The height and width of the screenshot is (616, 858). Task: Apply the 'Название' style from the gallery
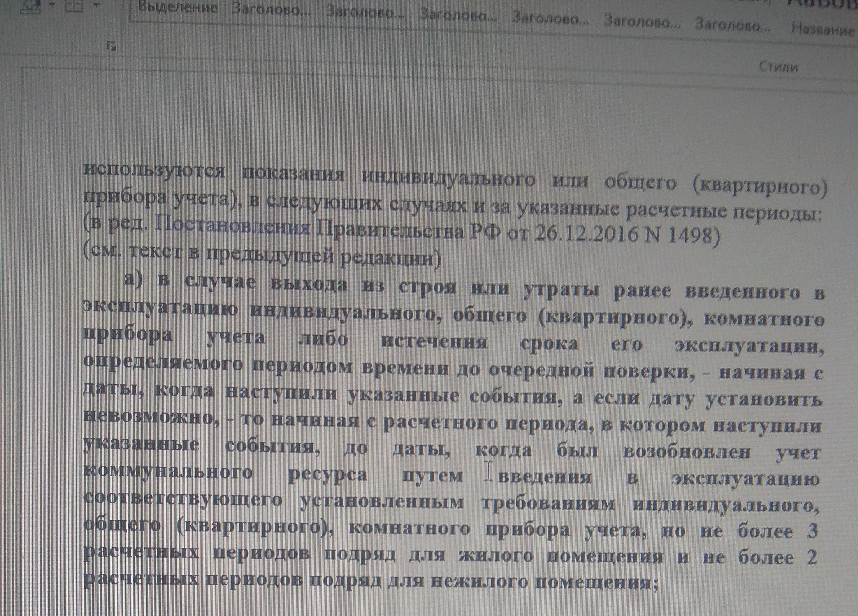coord(822,29)
